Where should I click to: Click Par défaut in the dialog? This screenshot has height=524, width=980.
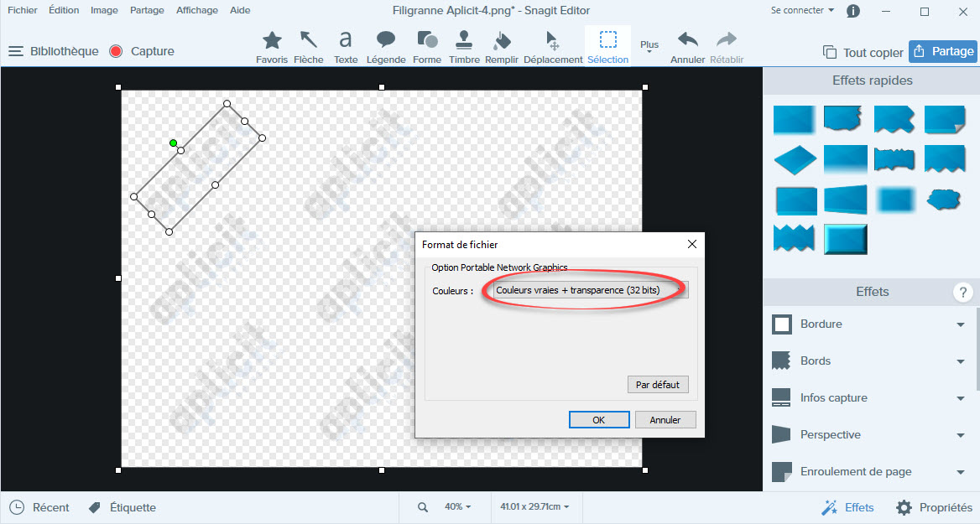click(658, 385)
